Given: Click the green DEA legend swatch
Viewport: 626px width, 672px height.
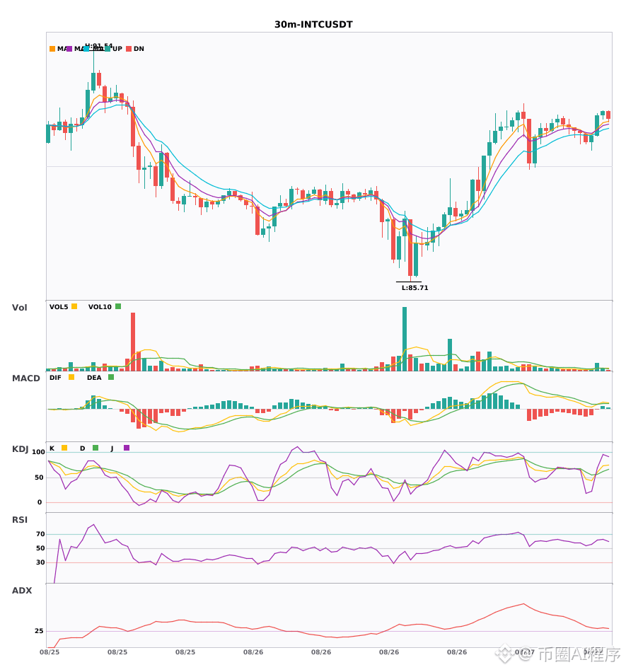Looking at the screenshot, I should 111,377.
